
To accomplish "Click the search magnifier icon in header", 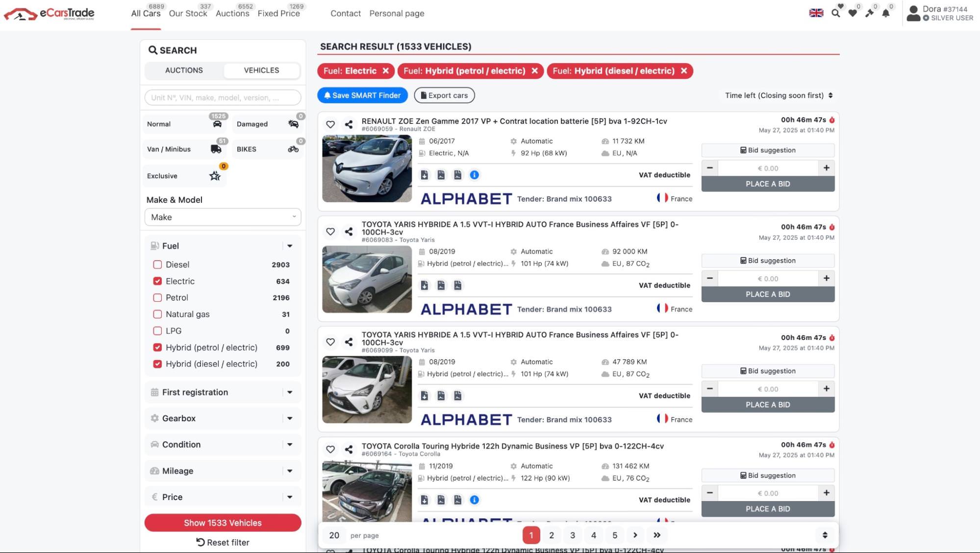I will (x=836, y=13).
